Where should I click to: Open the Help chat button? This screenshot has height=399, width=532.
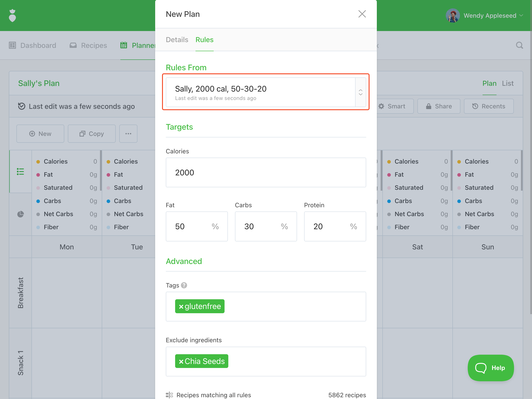[x=490, y=368]
